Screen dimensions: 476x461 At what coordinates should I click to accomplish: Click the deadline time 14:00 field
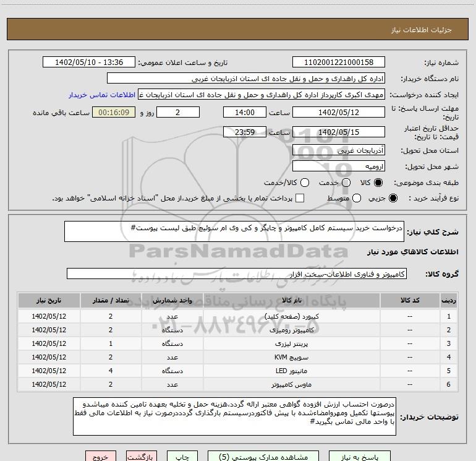245,112
